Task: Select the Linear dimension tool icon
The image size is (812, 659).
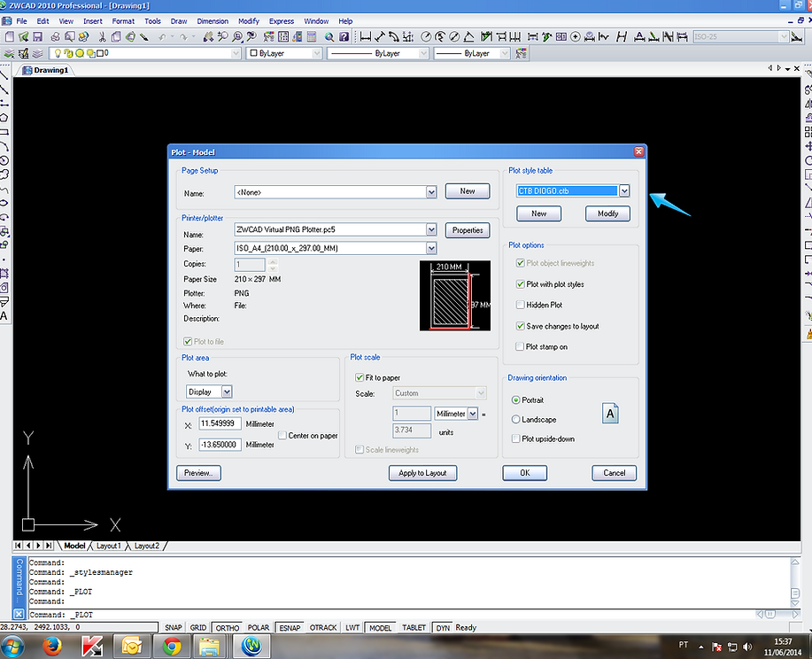Action: click(x=366, y=37)
